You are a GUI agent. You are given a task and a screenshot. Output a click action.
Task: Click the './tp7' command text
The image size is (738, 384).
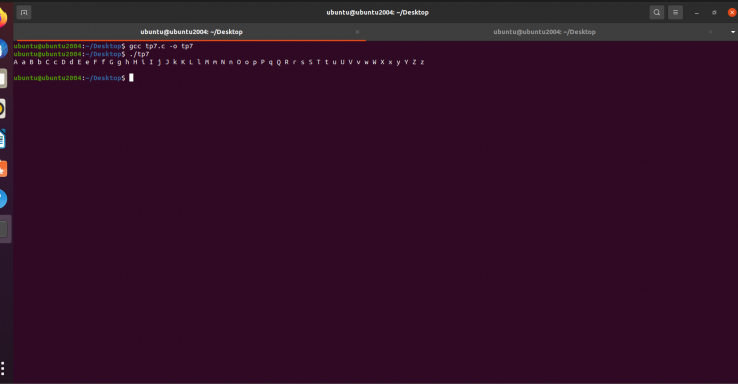click(x=139, y=54)
